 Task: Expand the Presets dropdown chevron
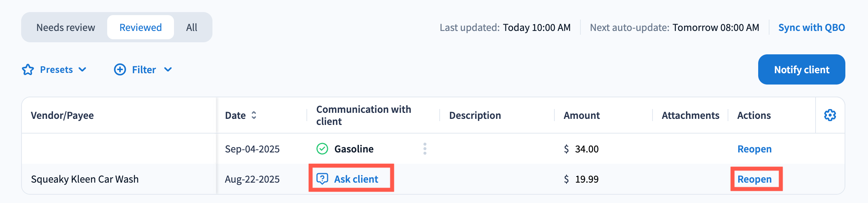click(82, 70)
